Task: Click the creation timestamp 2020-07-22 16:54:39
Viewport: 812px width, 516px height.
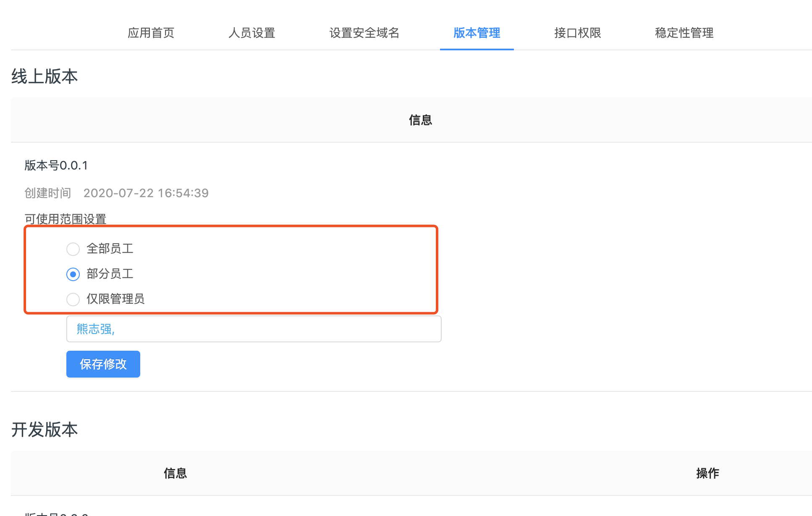Action: click(146, 193)
